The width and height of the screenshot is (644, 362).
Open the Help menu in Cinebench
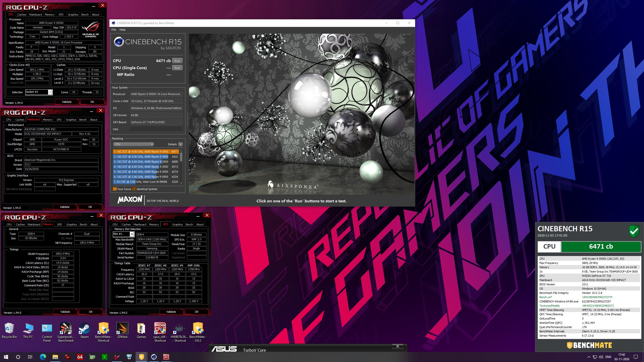pos(122,30)
